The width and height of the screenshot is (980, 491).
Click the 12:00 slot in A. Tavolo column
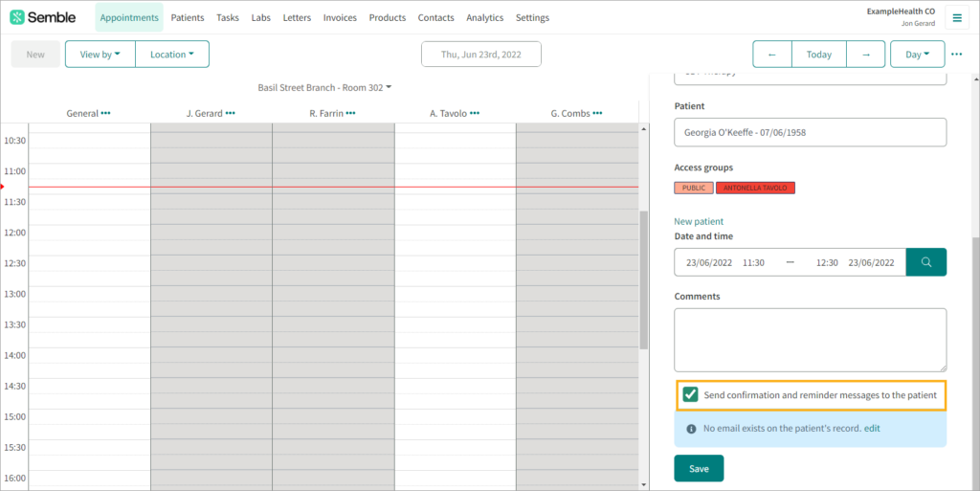pyautogui.click(x=456, y=233)
